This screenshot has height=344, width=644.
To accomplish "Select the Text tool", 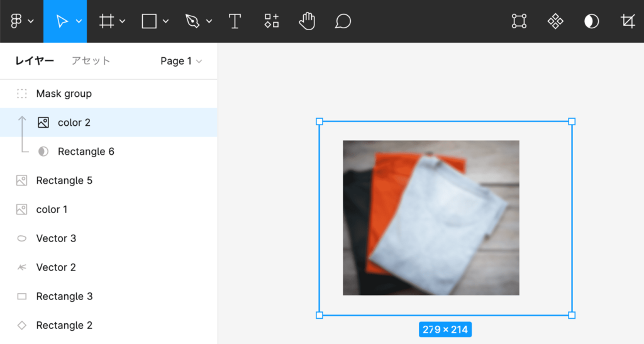I will 235,21.
